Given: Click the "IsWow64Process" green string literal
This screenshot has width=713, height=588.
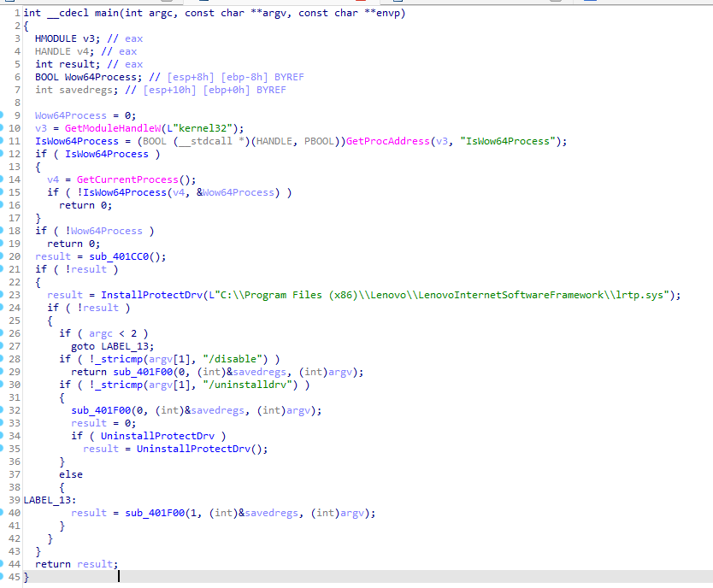Looking at the screenshot, I should [x=508, y=141].
